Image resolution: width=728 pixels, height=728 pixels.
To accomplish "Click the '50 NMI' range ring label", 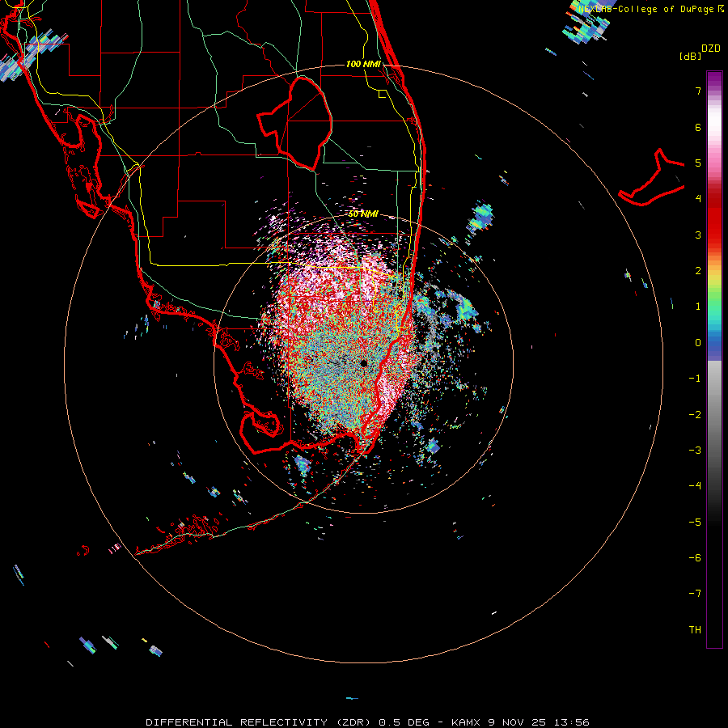I will pos(363,214).
